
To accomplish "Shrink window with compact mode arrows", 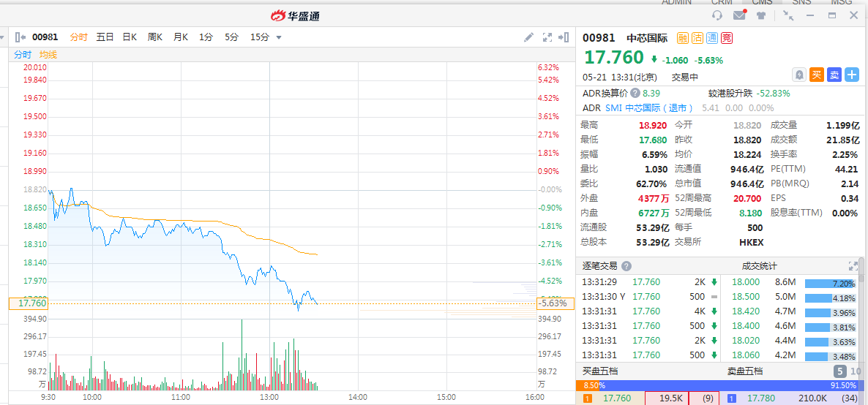I will (788, 15).
